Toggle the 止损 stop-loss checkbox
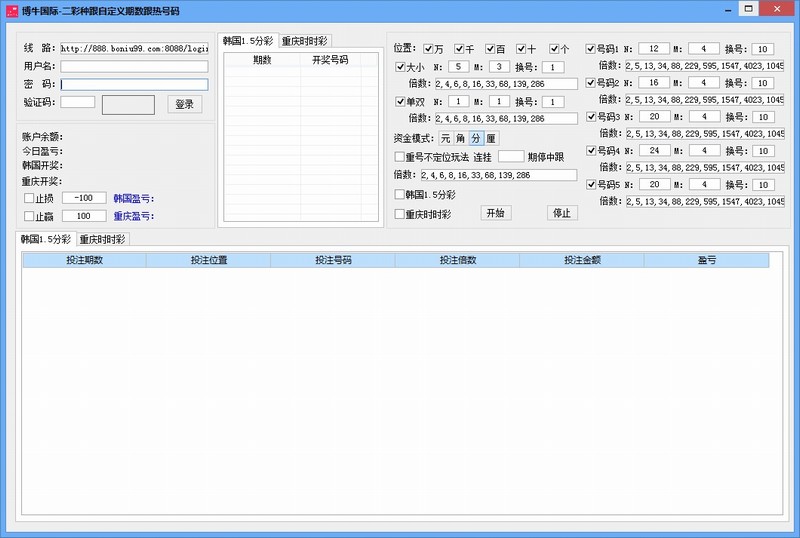This screenshot has height=538, width=800. click(x=29, y=198)
